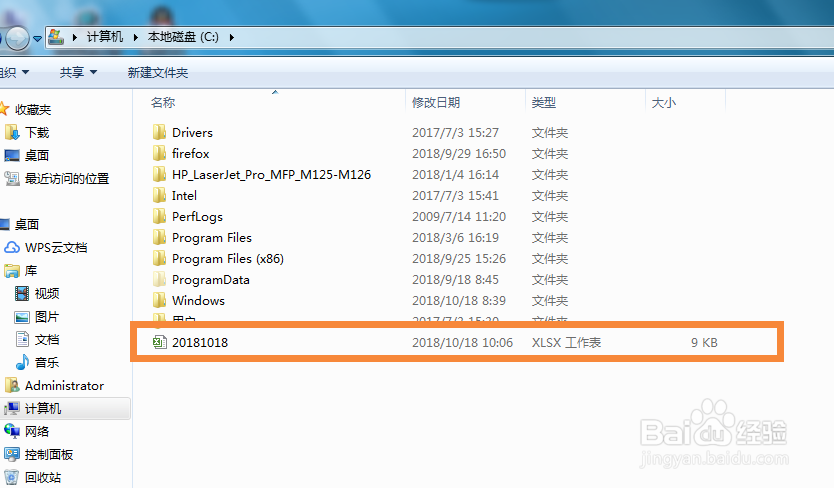Open 收藏夹 in the navigation pane

tap(33, 110)
